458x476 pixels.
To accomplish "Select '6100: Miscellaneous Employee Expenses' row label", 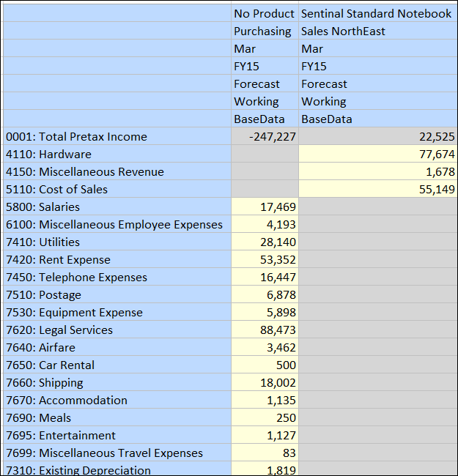I will (x=117, y=225).
